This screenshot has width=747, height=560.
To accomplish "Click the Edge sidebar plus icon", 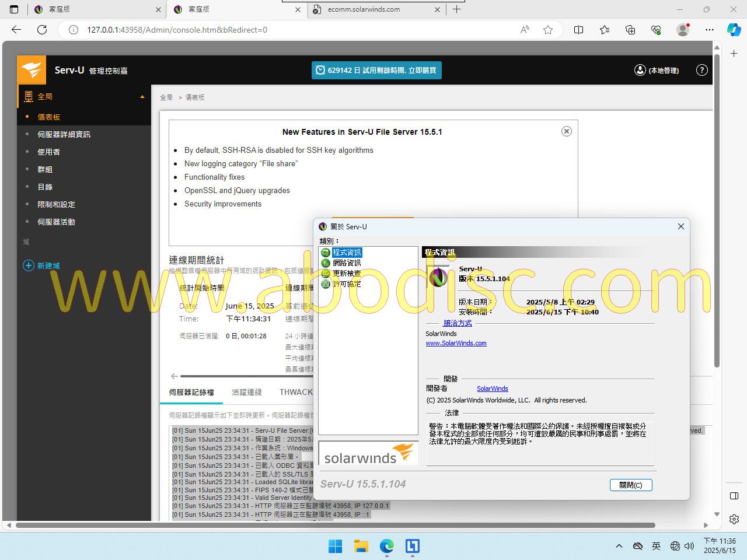I will [734, 54].
